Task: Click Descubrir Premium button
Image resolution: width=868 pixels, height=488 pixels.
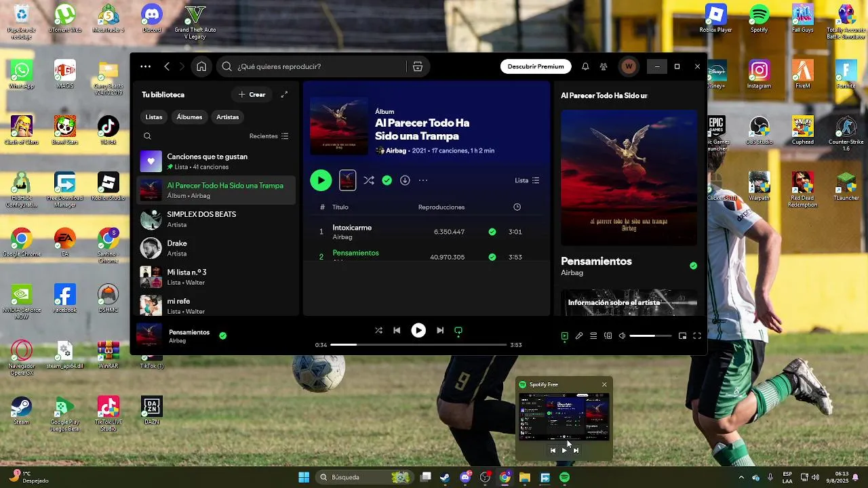Action: [536, 66]
